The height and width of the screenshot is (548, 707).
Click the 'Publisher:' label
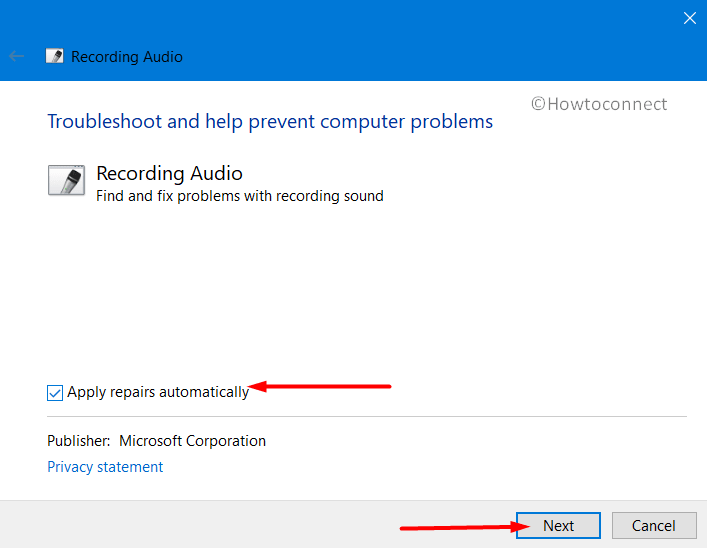[78, 441]
